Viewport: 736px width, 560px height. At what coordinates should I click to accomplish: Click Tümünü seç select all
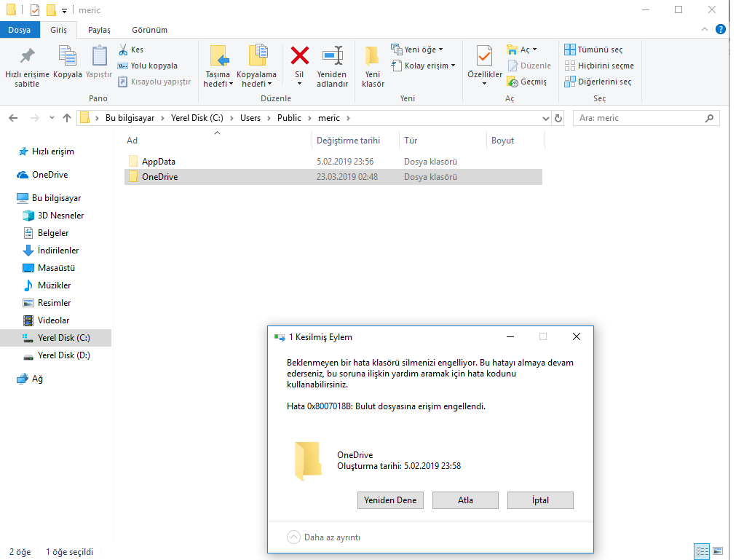pyautogui.click(x=593, y=50)
